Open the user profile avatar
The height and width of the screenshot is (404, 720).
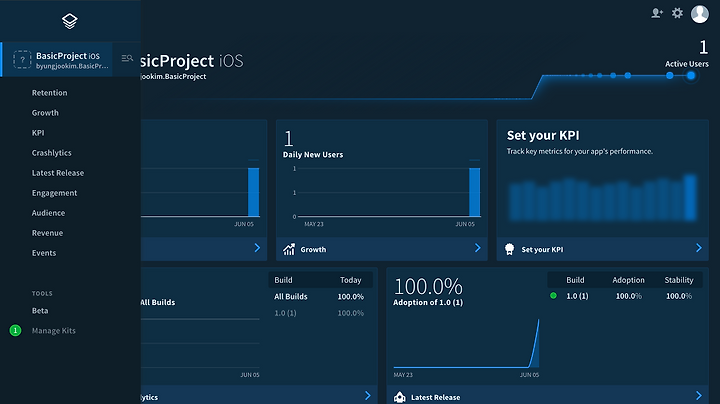tap(700, 14)
